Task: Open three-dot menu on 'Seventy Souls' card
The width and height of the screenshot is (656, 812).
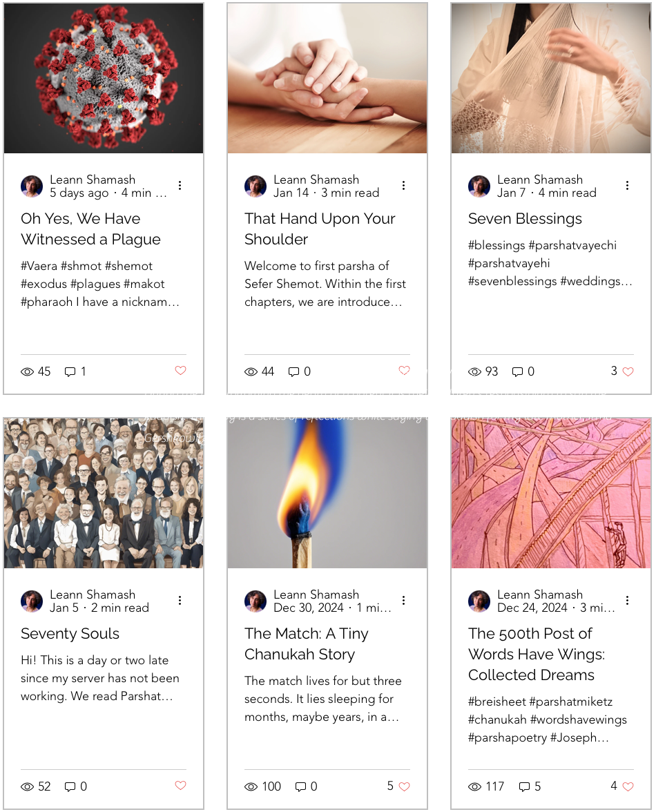Action: point(180,600)
